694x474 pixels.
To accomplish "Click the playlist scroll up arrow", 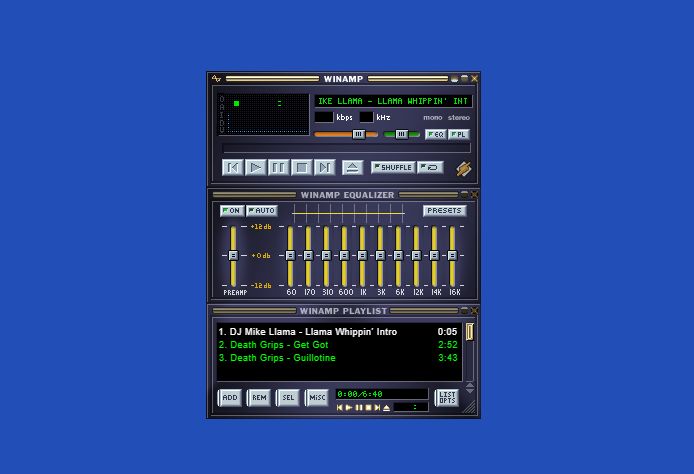I will [x=470, y=385].
